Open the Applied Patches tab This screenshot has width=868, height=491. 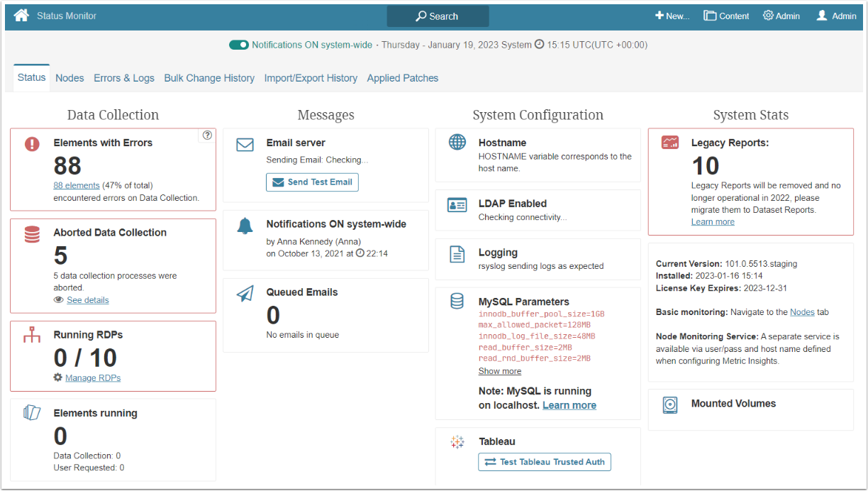click(402, 78)
